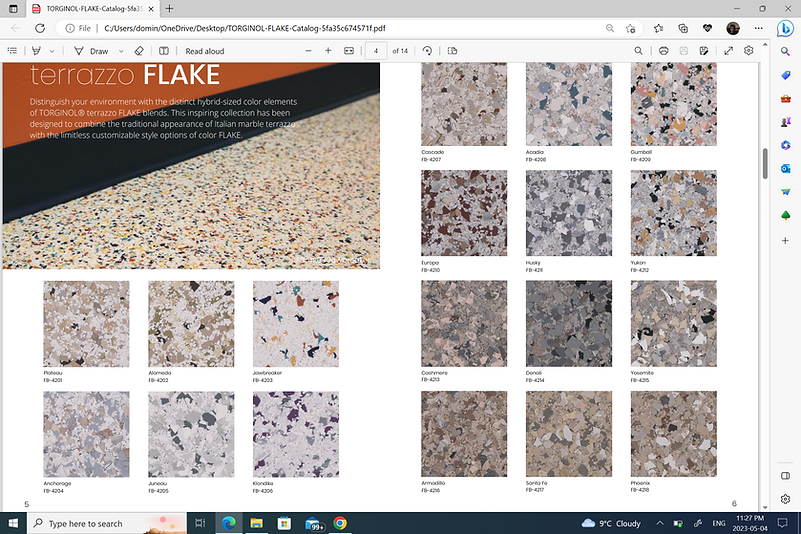Viewport: 801px width, 534px height.
Task: Open the browser zoom indicator
Action: [x=610, y=28]
